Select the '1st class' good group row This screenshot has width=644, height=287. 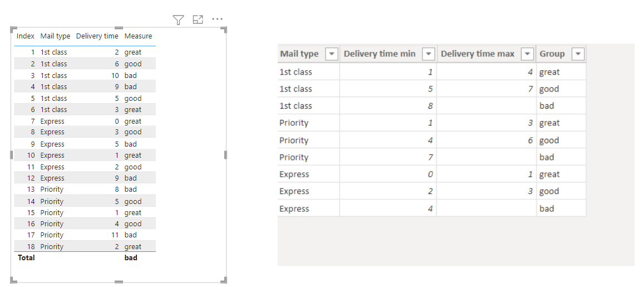[432, 89]
